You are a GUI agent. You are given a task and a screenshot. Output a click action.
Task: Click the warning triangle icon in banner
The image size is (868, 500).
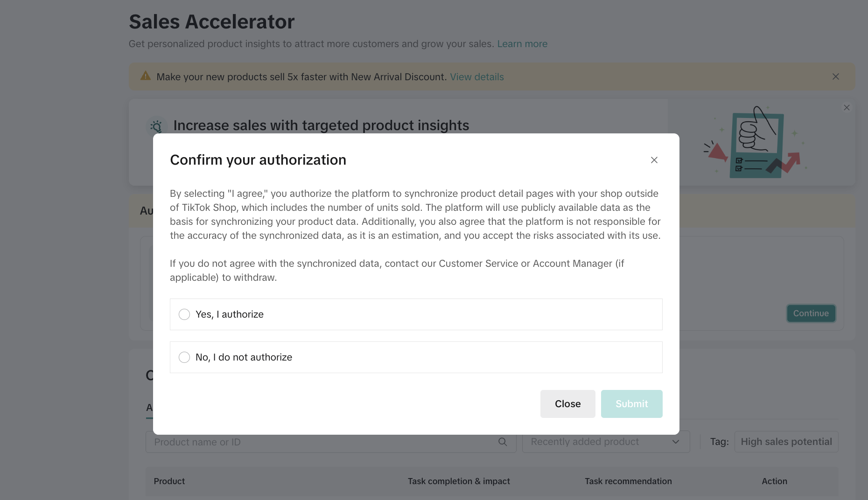146,76
